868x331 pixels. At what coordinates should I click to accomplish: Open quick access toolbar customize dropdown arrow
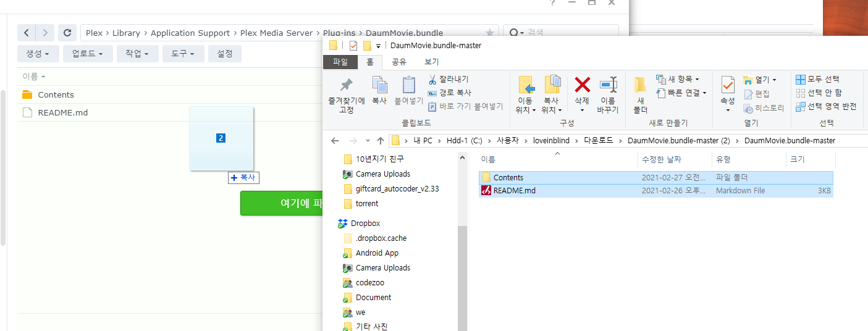(x=378, y=46)
